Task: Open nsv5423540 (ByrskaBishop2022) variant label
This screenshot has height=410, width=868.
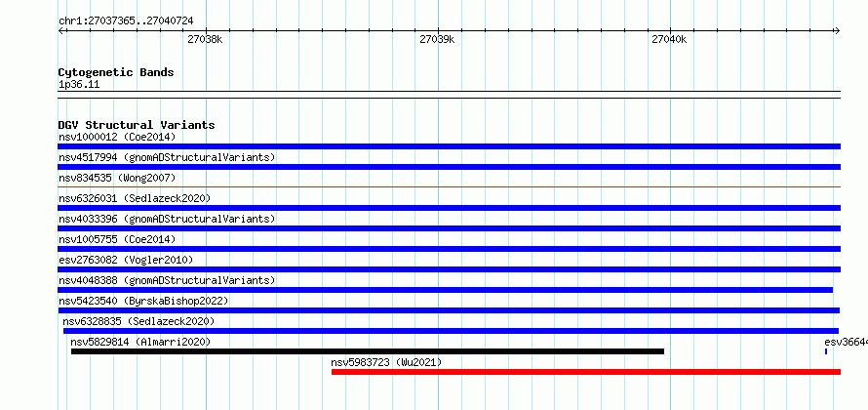Action: tap(143, 301)
